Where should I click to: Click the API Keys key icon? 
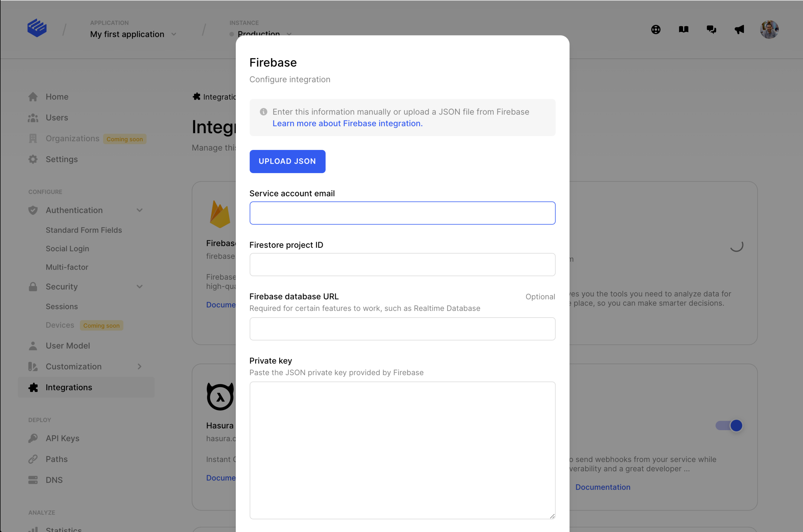pos(33,438)
